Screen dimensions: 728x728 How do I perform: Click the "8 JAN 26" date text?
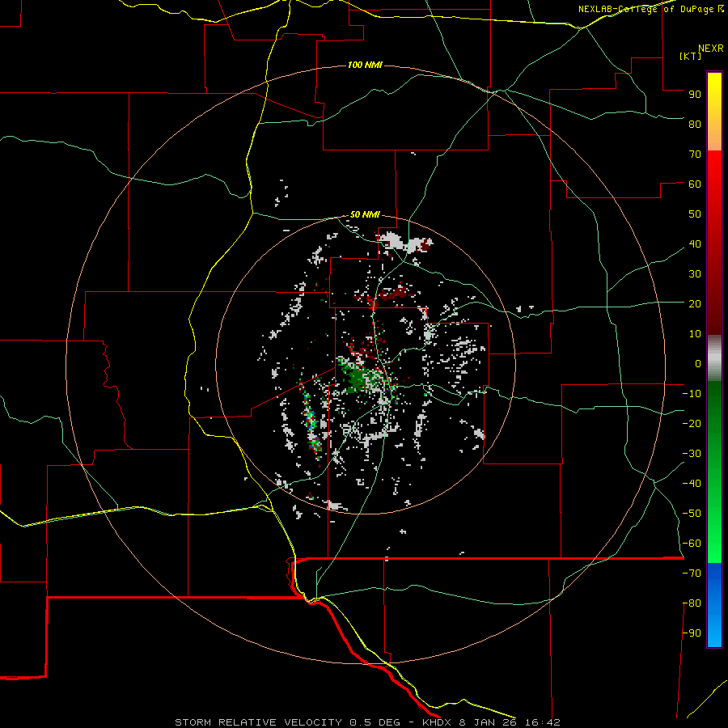[488, 722]
